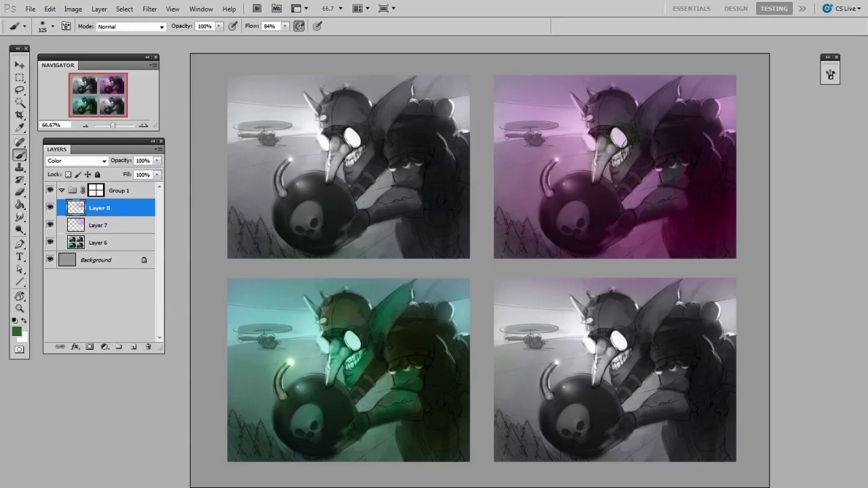Screen dimensions: 868x488
Task: Launch Adobe Bridge from top bar
Action: click(x=257, y=8)
